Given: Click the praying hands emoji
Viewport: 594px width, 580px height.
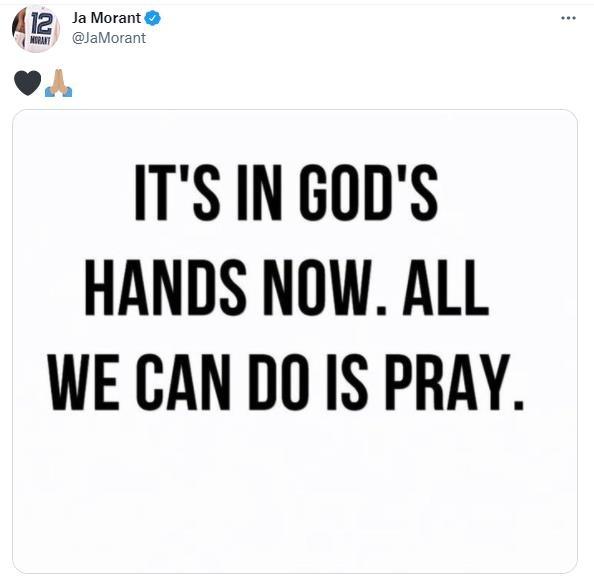Looking at the screenshot, I should pyautogui.click(x=58, y=83).
